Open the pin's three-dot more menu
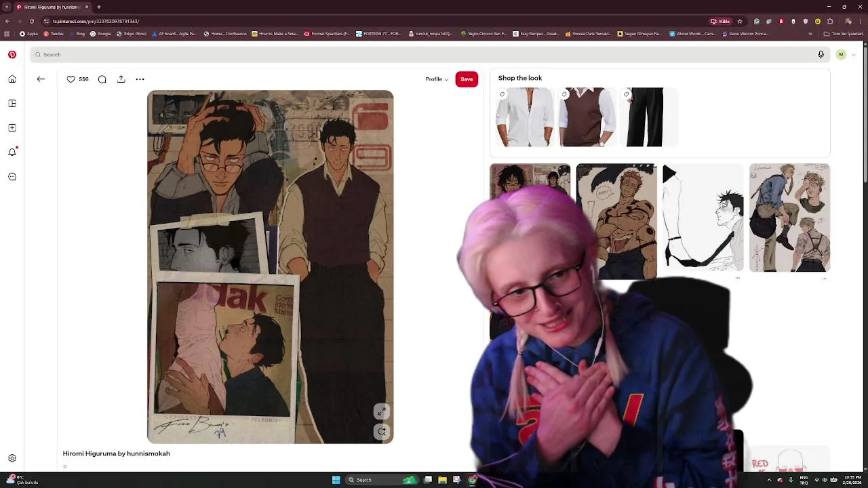 coord(140,79)
